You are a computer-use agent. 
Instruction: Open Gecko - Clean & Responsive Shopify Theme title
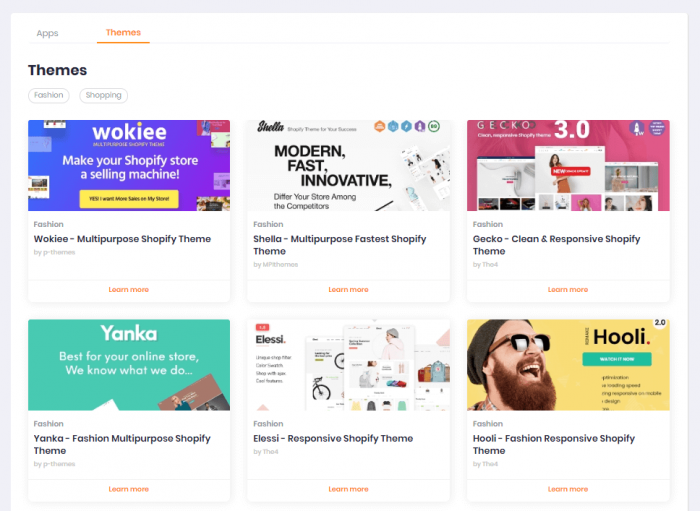point(557,245)
